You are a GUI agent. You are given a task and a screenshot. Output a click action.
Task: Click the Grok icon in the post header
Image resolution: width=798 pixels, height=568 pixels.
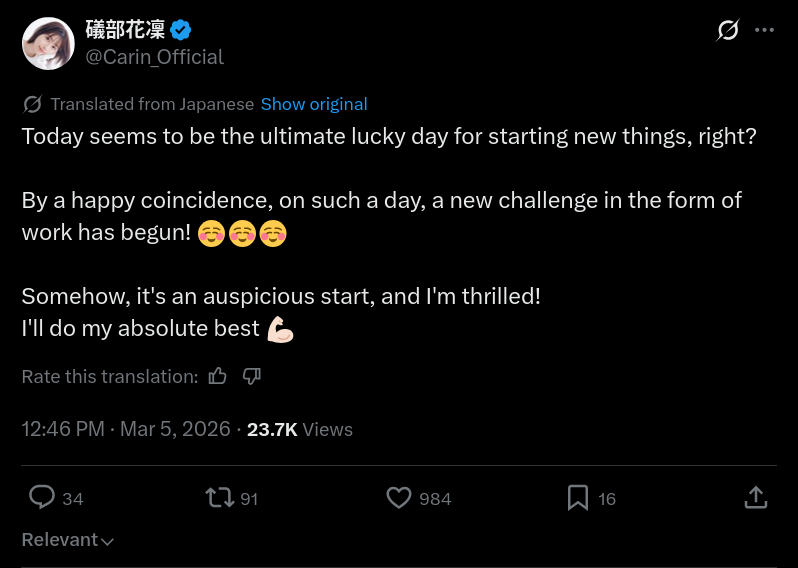(x=728, y=30)
